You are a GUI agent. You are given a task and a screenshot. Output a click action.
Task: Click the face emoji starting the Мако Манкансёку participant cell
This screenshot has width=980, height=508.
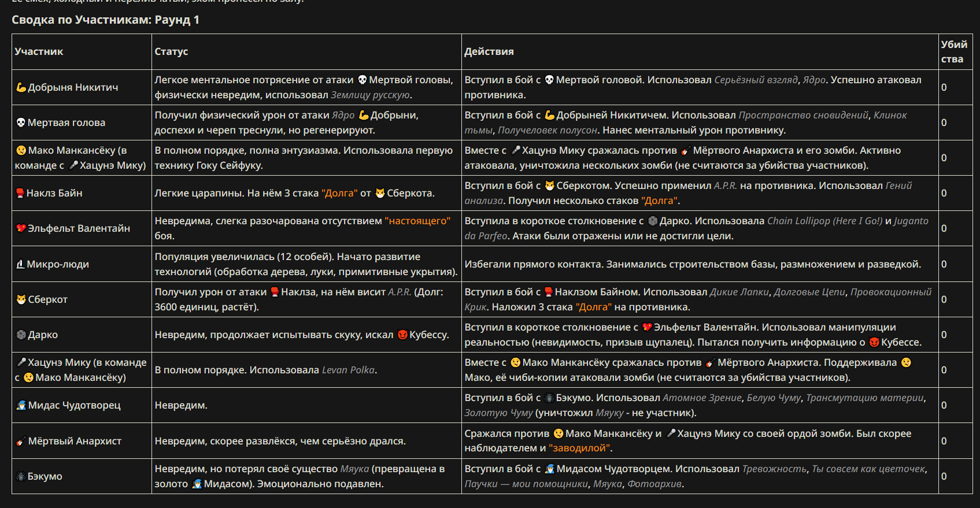click(x=21, y=150)
